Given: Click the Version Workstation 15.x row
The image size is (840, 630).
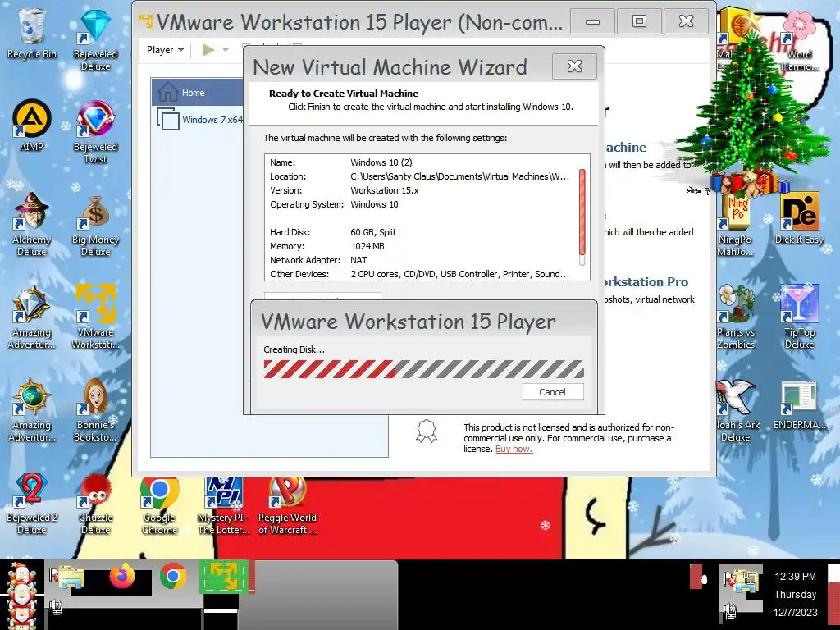Looking at the screenshot, I should point(420,190).
